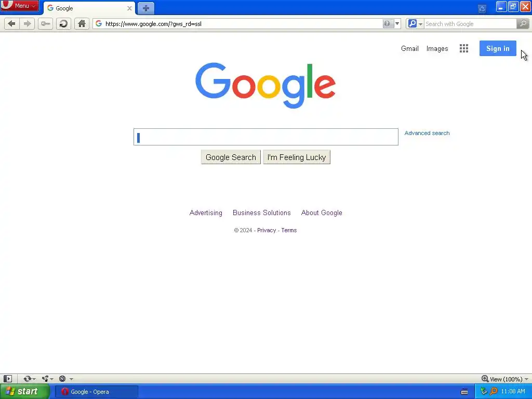532x399 pixels.
Task: Close the Google tab
Action: (x=129, y=8)
